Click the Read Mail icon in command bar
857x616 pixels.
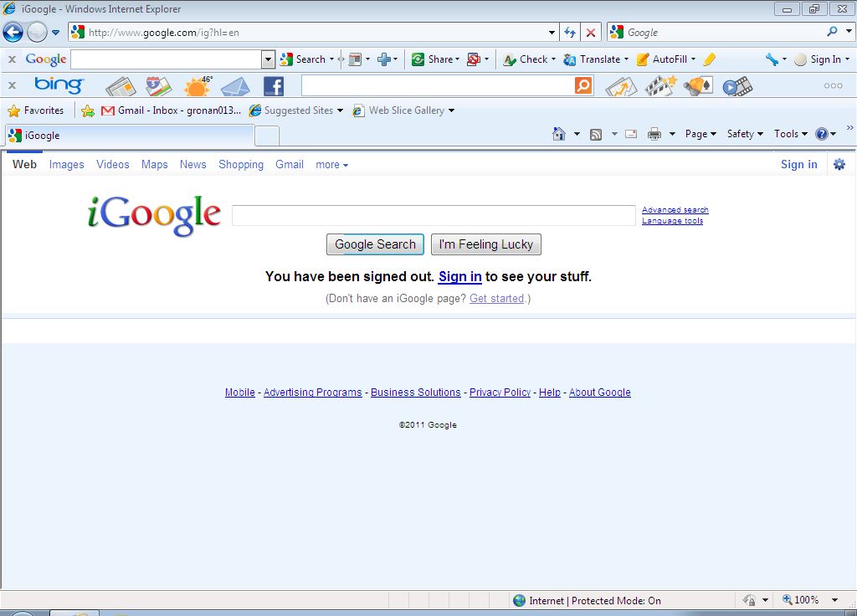(631, 134)
